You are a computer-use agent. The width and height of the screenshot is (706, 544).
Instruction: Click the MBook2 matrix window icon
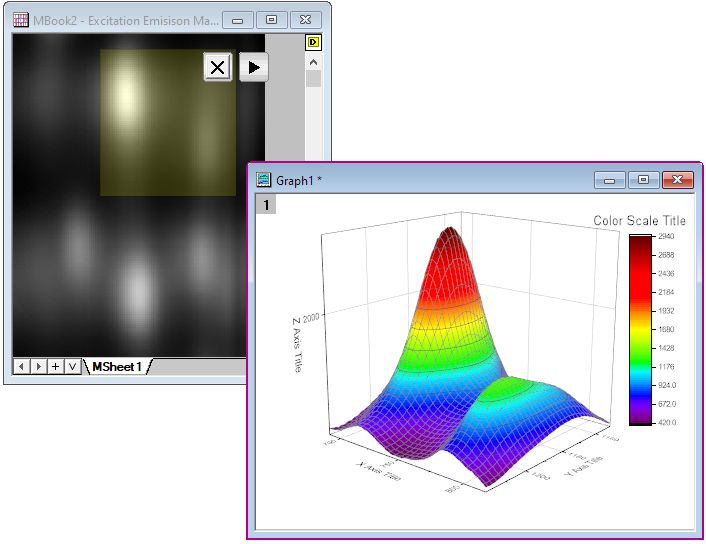coord(21,19)
